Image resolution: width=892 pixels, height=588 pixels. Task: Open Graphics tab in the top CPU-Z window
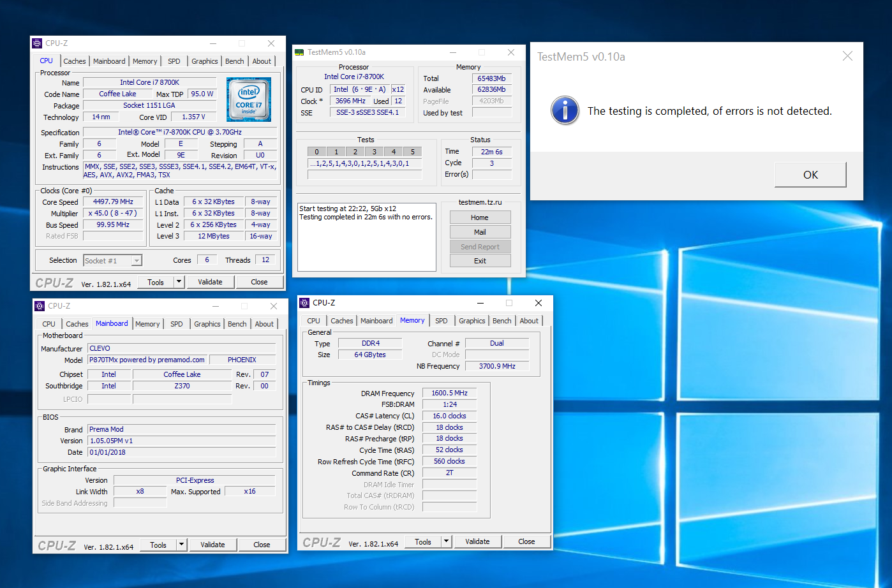(x=205, y=61)
